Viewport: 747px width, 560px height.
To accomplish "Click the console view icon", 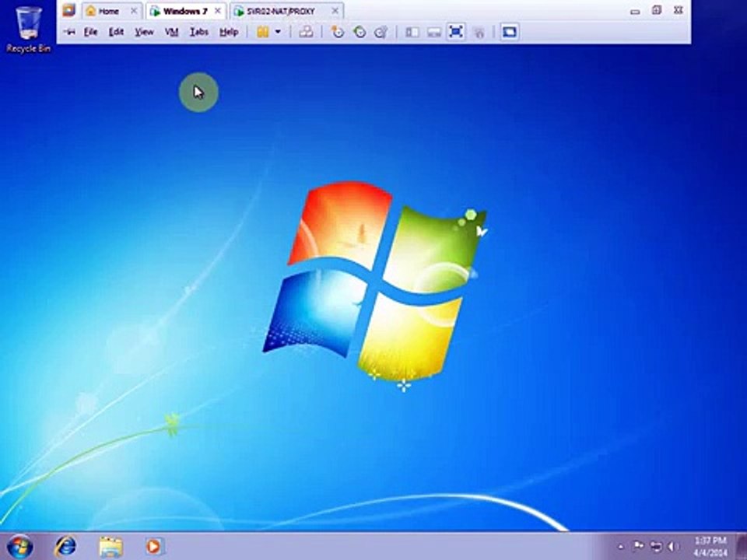I will 509,32.
